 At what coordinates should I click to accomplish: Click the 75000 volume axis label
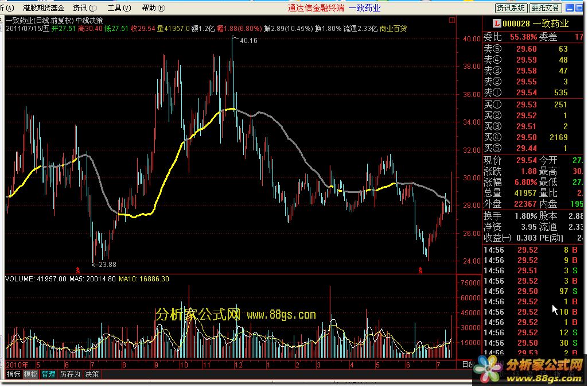click(470, 283)
